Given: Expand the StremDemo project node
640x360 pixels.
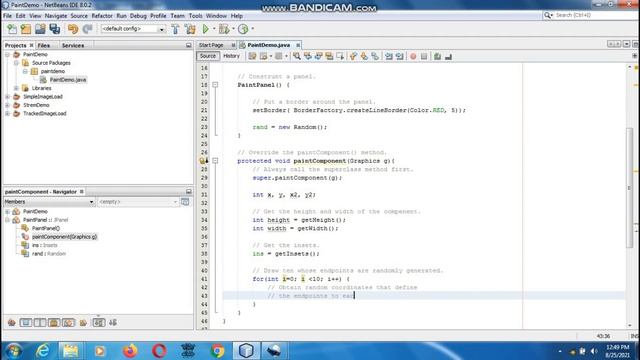Looking at the screenshot, I should (x=7, y=105).
